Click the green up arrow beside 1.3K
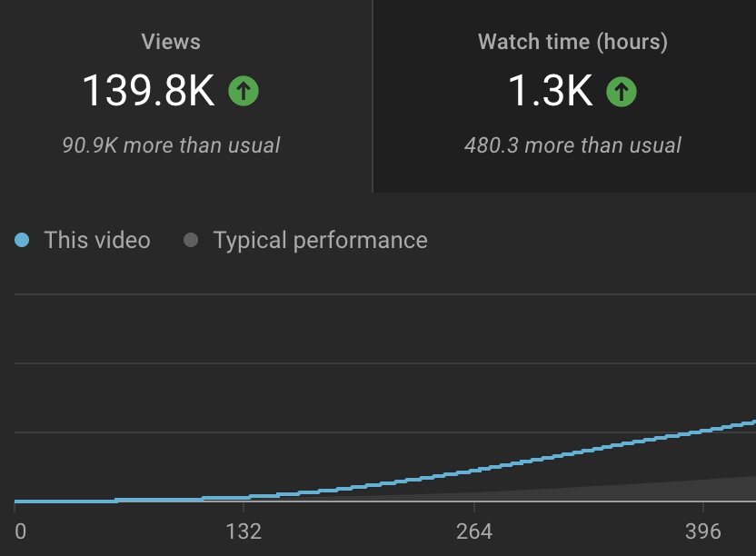The height and width of the screenshot is (556, 756). [622, 91]
